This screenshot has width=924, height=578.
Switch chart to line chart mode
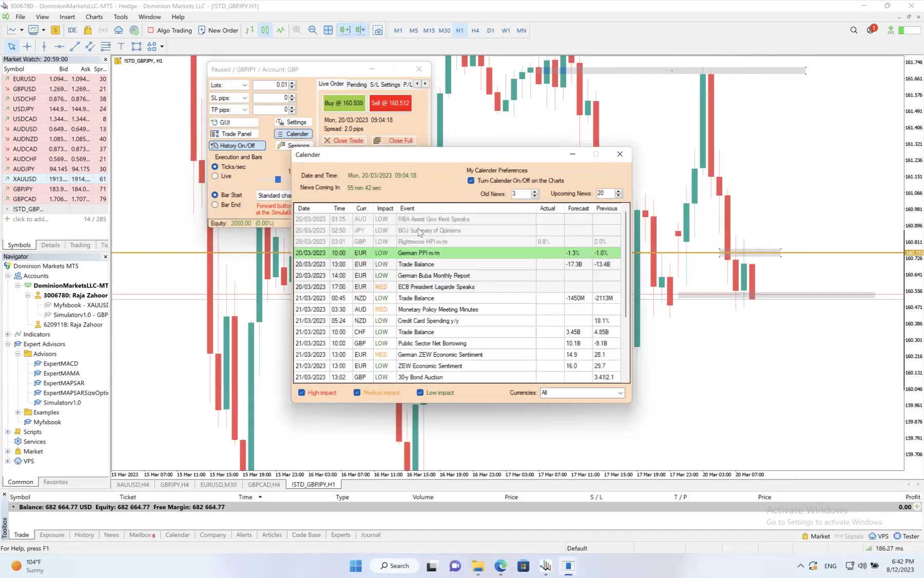point(280,30)
